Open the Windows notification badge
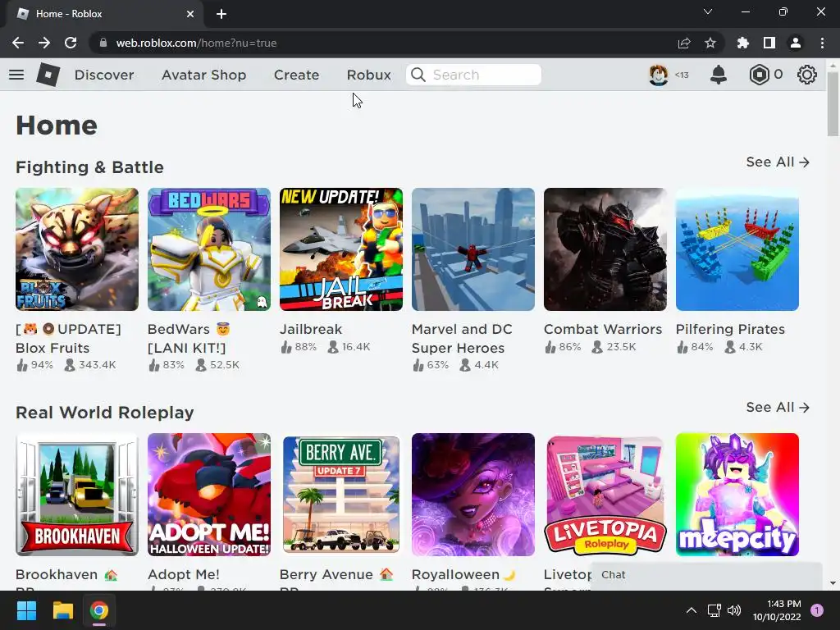 817,610
